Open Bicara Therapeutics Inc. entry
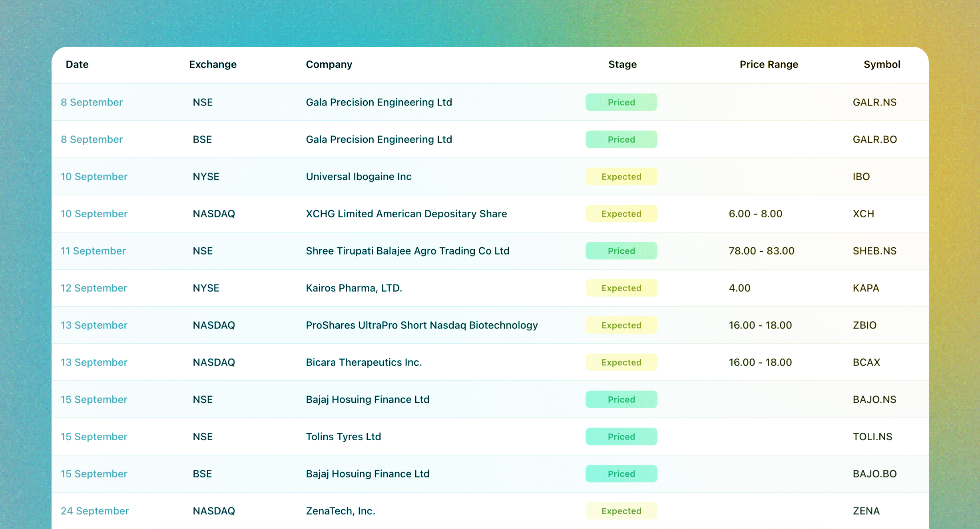Viewport: 980px width, 529px height. point(364,362)
